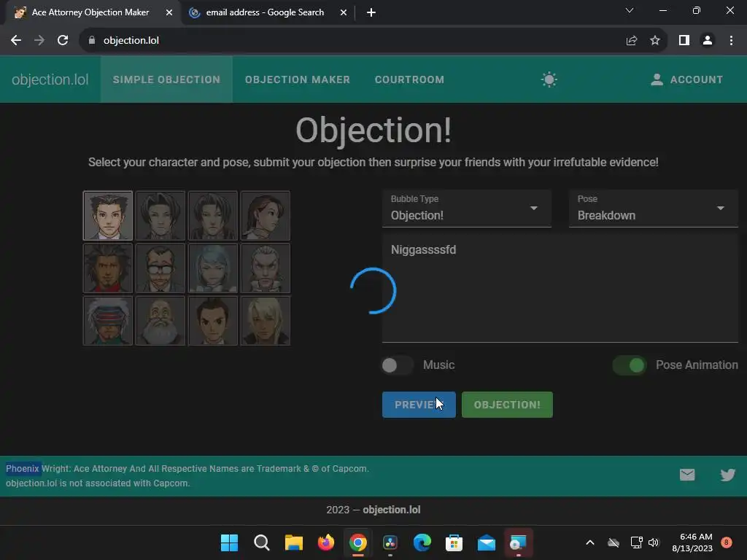Screen dimensions: 747x560
Task: Close the email address Google Search tab
Action: 344,12
